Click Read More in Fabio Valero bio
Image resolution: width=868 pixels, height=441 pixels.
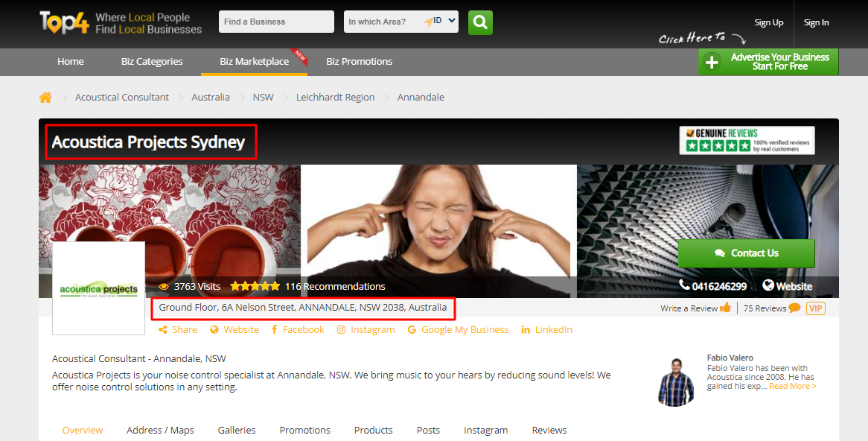point(792,386)
